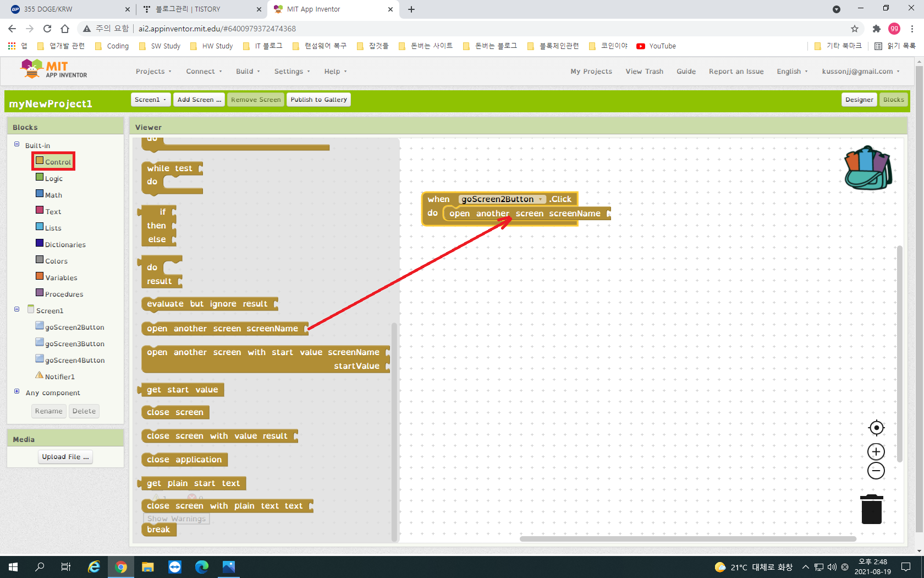Bookmark this page with the star icon
924x578 pixels.
(855, 29)
